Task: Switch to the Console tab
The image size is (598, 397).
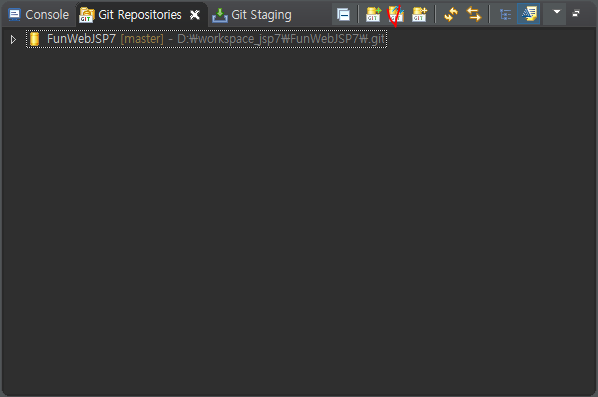Action: [x=39, y=15]
